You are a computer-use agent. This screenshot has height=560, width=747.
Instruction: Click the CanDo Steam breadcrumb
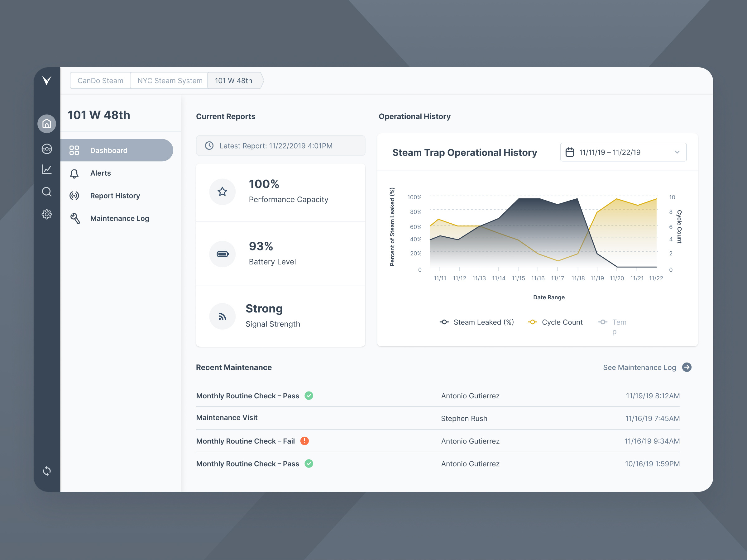click(x=100, y=81)
